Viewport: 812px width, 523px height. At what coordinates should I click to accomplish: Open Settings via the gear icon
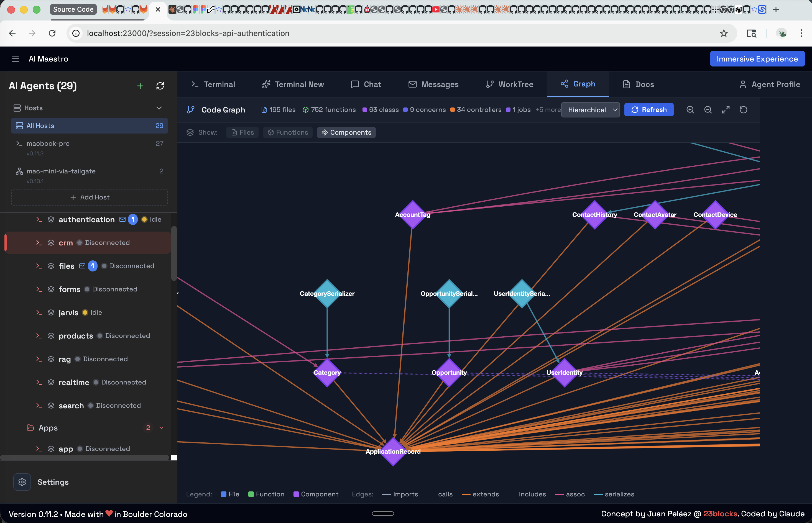tap(22, 482)
